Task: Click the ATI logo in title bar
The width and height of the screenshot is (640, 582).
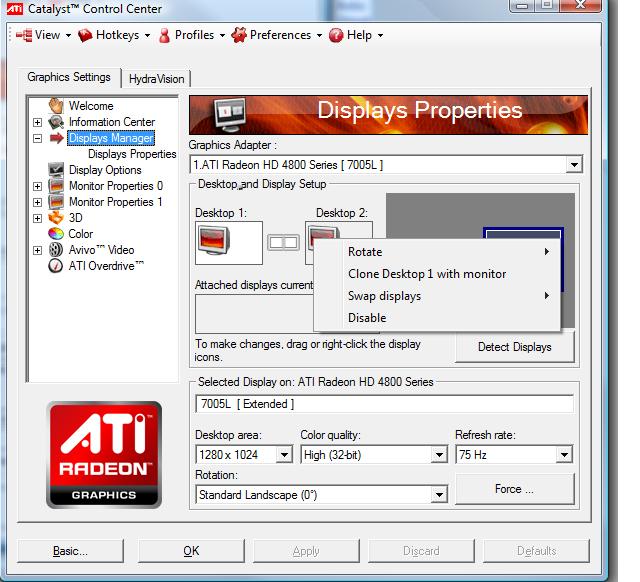Action: (x=15, y=8)
